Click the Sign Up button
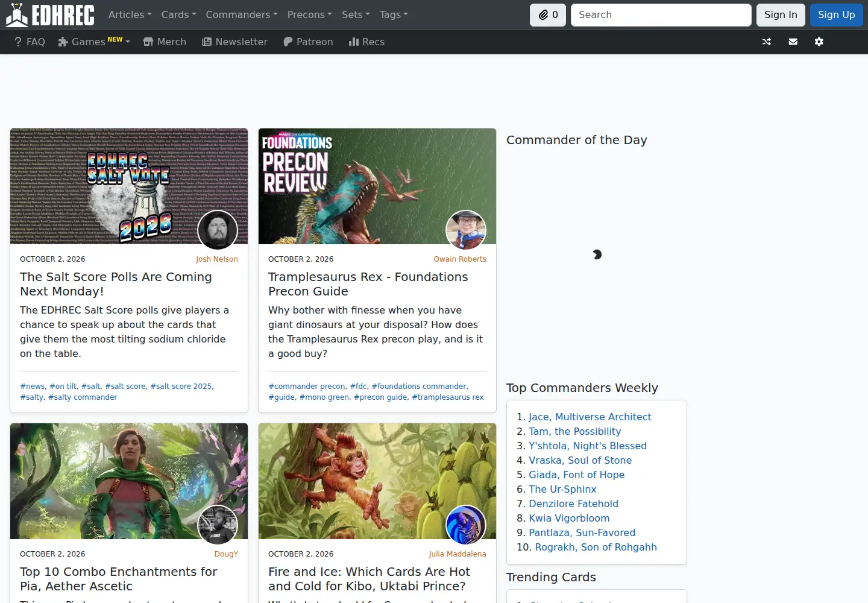The image size is (868, 603). pyautogui.click(x=837, y=15)
